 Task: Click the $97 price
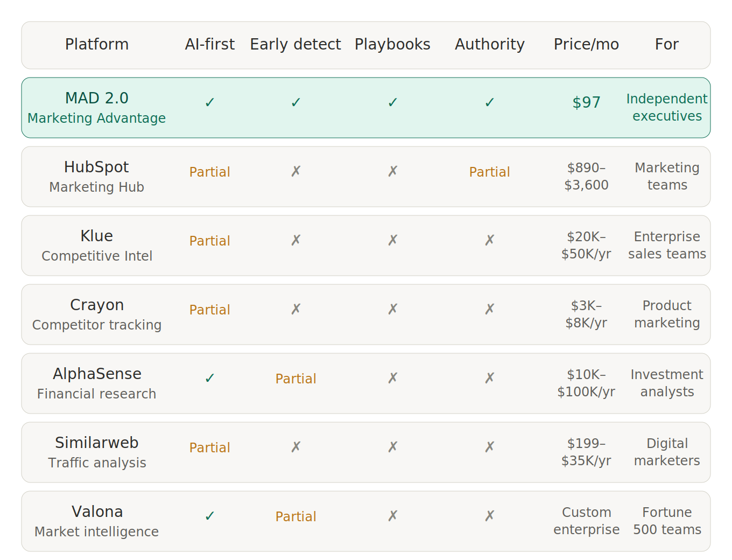(586, 102)
